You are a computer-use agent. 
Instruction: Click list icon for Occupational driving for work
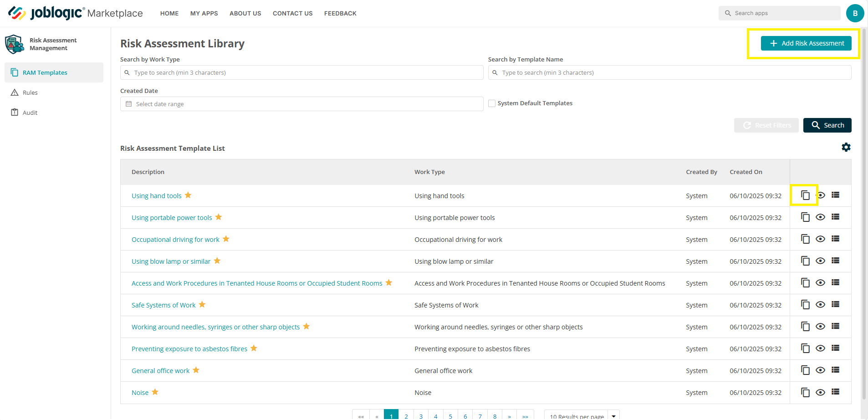(x=835, y=239)
